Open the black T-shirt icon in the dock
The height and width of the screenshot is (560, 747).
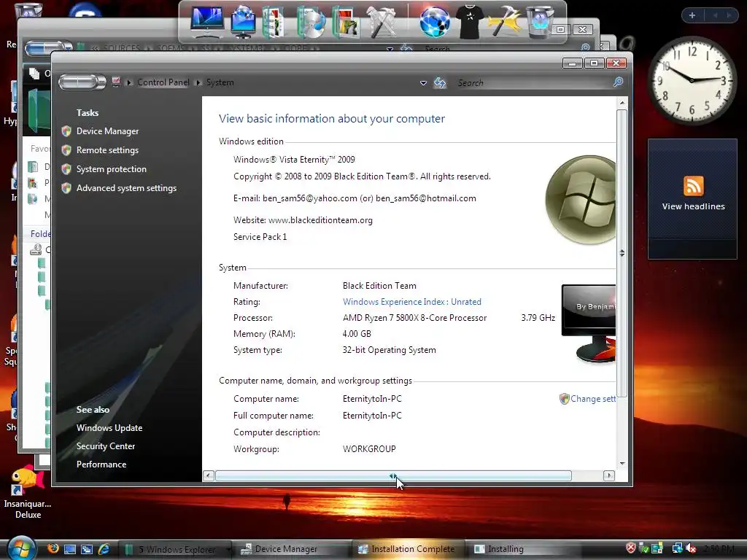pyautogui.click(x=469, y=21)
